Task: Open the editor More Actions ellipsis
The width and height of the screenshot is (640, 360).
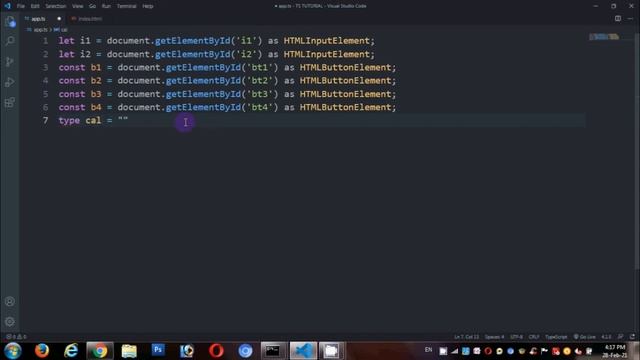Action: point(630,18)
